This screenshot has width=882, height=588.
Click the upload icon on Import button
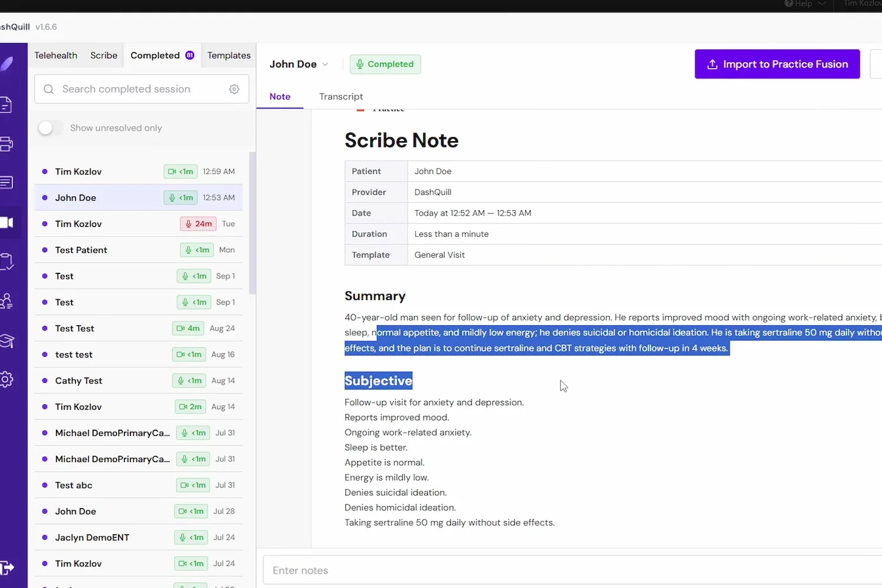pyautogui.click(x=712, y=64)
